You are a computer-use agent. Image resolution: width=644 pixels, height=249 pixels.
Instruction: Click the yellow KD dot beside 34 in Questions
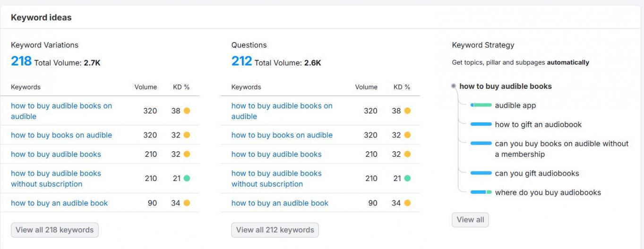point(407,203)
